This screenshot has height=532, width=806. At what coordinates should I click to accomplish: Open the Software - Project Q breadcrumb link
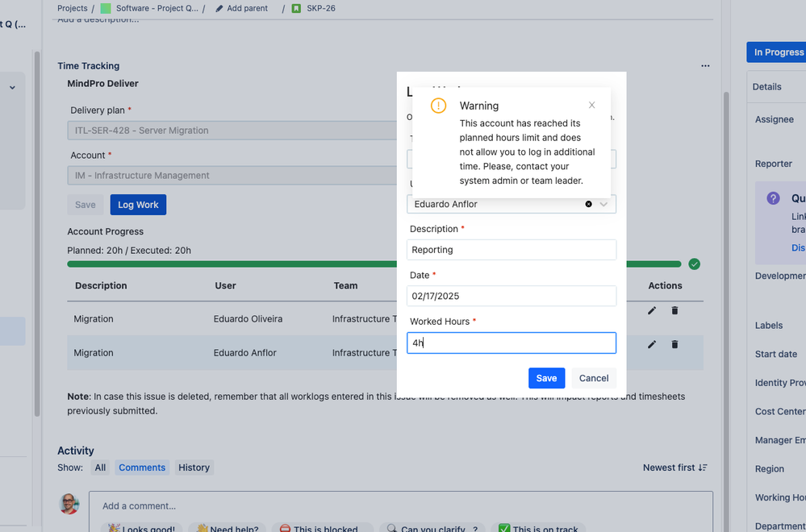[157, 8]
